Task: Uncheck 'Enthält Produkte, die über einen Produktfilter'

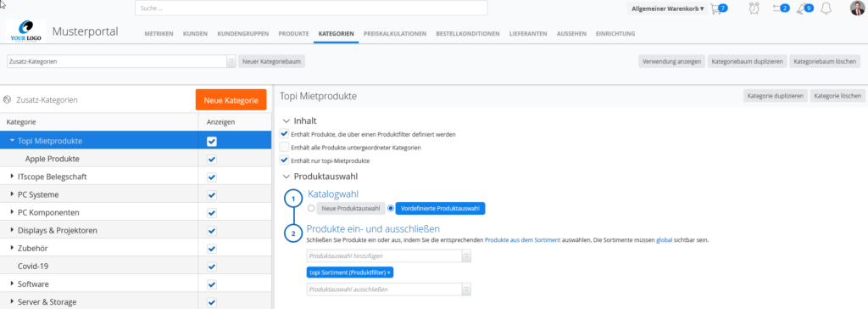Action: click(x=285, y=133)
